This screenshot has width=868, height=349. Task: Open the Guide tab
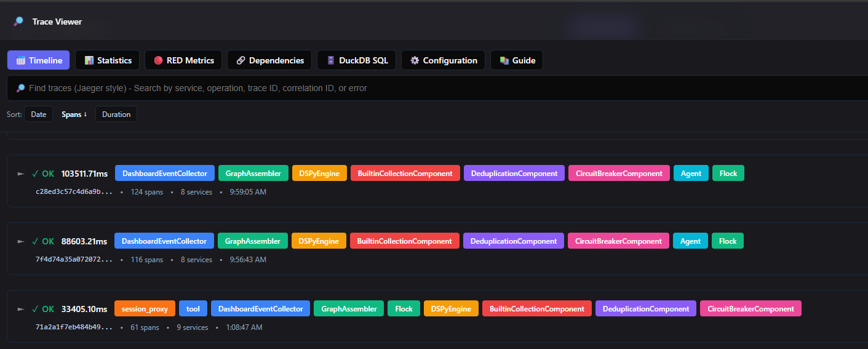[517, 60]
